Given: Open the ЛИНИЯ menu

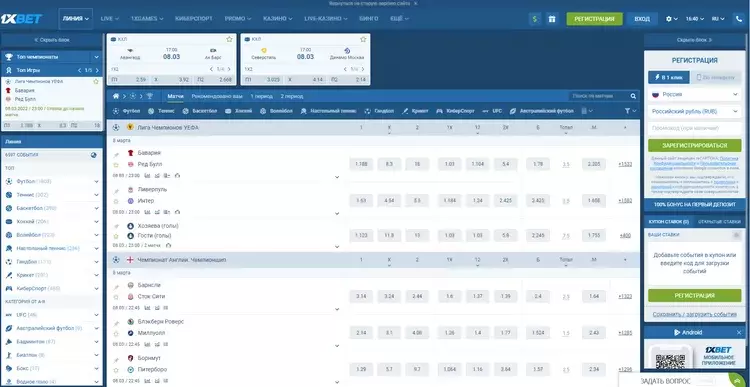Looking at the screenshot, I should pyautogui.click(x=76, y=19).
